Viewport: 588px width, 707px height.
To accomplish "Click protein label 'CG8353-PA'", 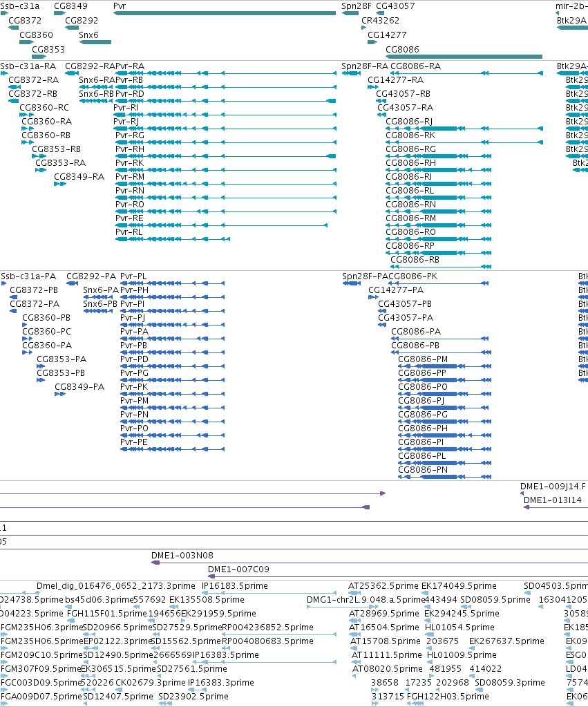I will (x=61, y=359).
